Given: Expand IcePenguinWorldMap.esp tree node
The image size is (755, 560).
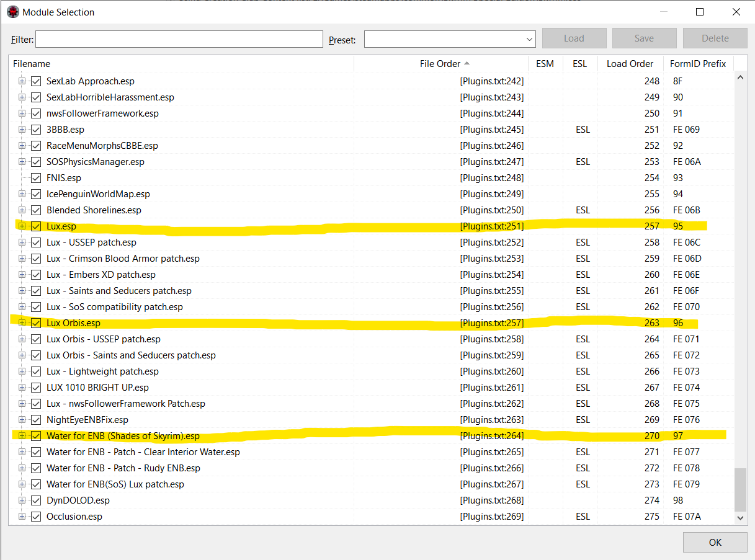Looking at the screenshot, I should (x=22, y=194).
